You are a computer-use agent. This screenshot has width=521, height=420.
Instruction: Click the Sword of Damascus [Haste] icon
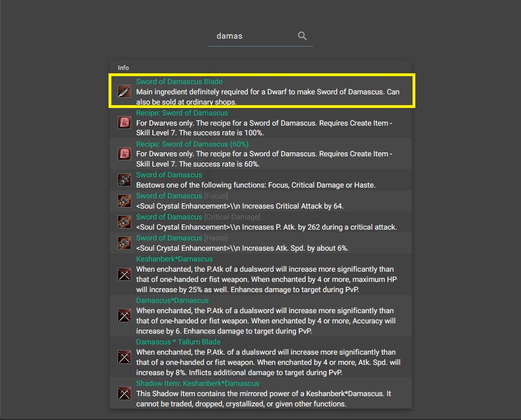pos(124,243)
